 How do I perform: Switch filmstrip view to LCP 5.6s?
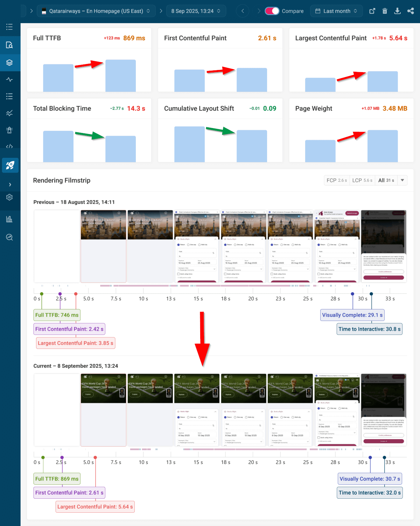tap(362, 180)
